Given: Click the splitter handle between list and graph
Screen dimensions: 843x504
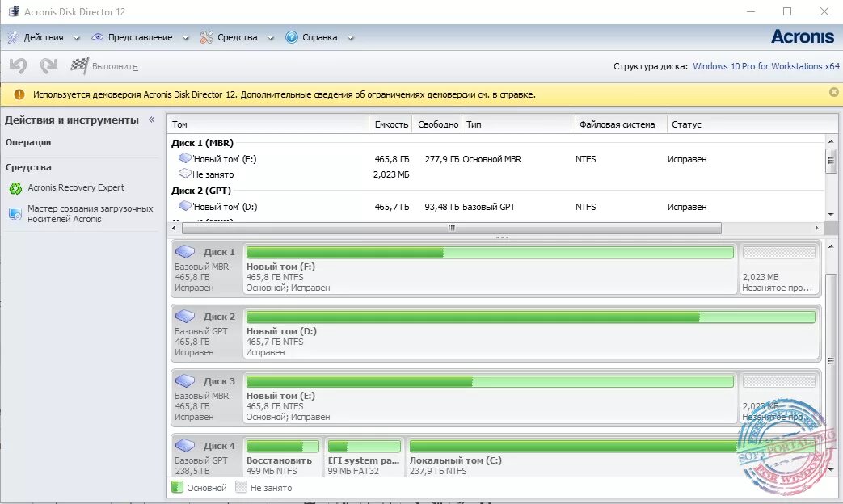Looking at the screenshot, I should coord(502,237).
